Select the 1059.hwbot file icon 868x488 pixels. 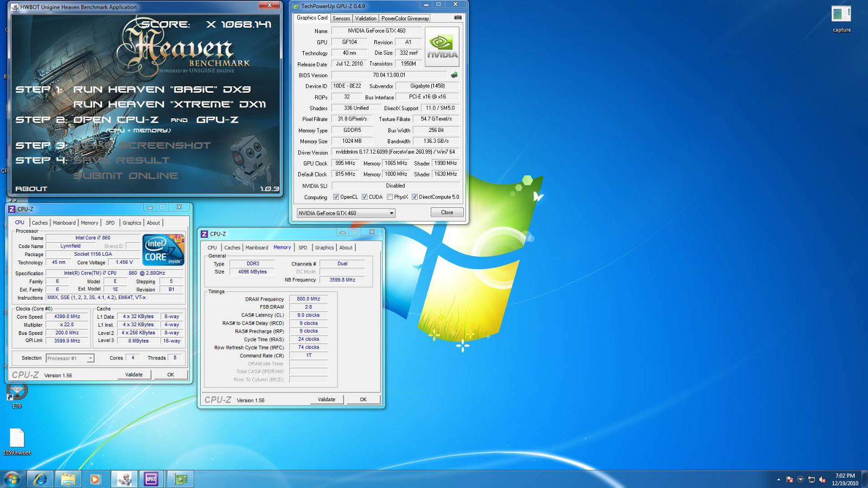click(17, 442)
